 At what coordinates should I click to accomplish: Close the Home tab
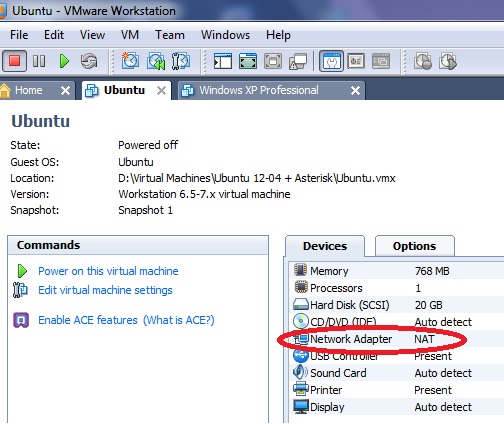click(65, 90)
